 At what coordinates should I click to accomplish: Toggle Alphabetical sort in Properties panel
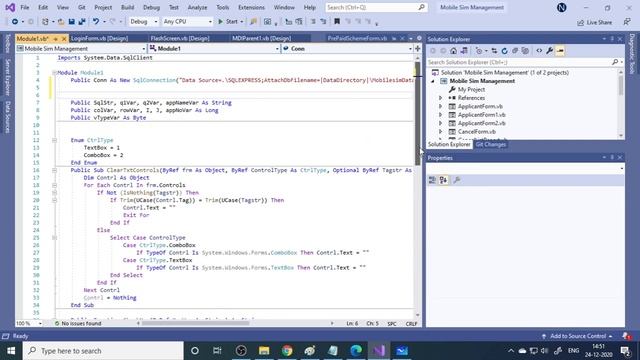443,180
